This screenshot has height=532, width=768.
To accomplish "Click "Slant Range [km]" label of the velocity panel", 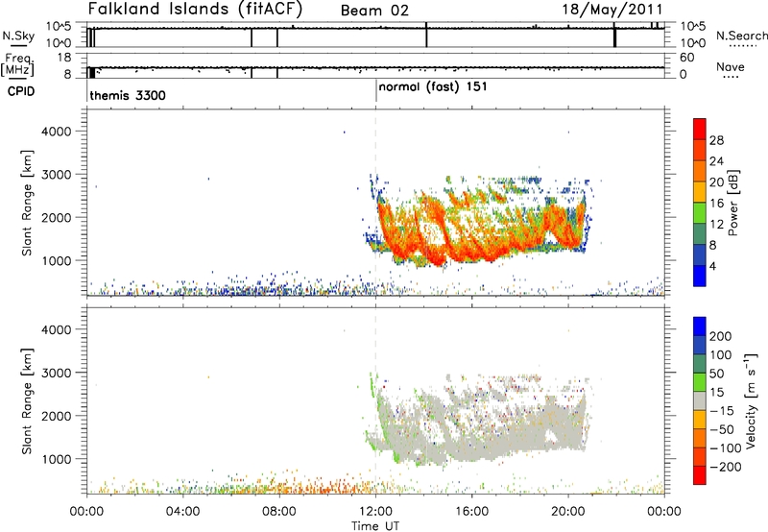I will click(27, 401).
